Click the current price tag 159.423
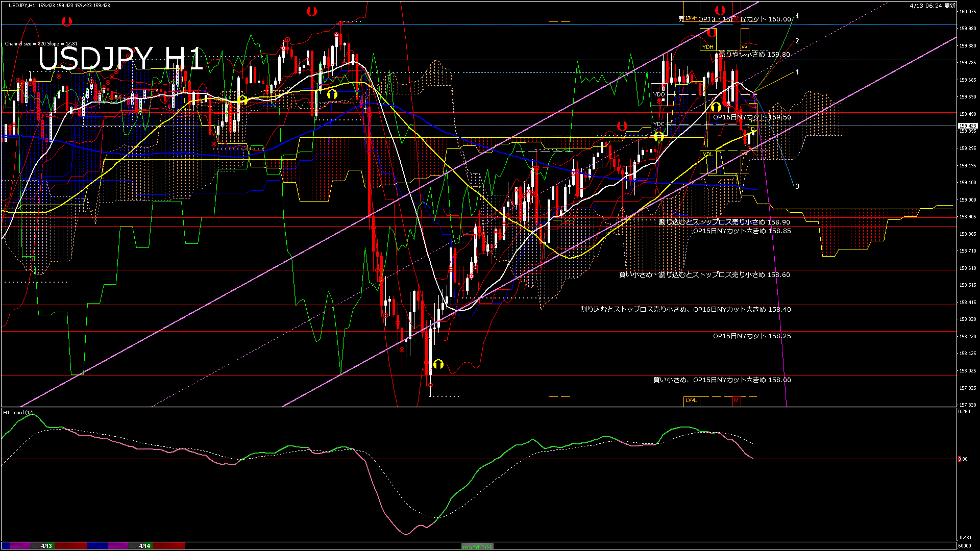 point(968,126)
